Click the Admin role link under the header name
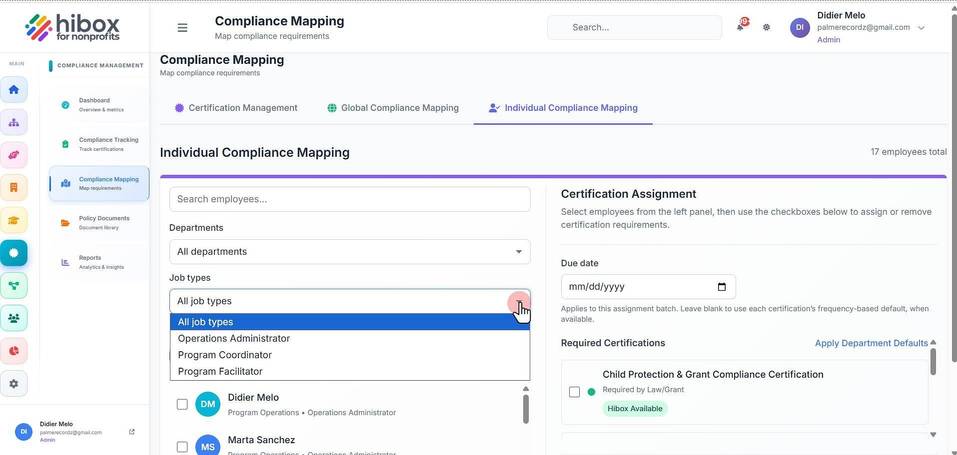 click(828, 40)
